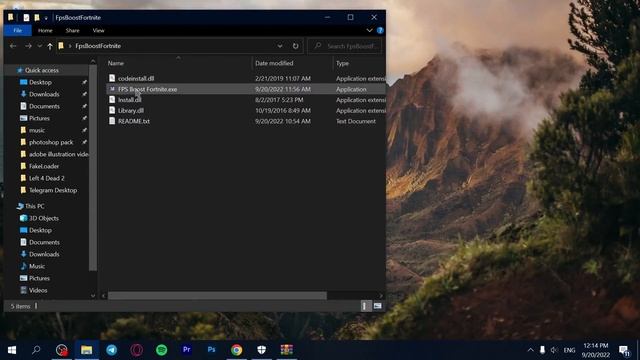
Task: Open the Windows Start menu
Action: click(x=12, y=350)
